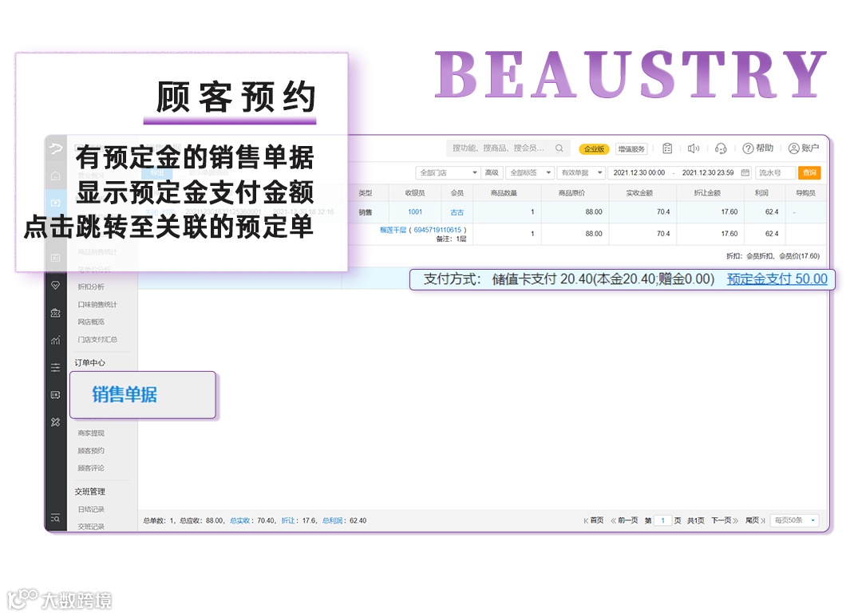Click the 商品数量 column header

(x=504, y=193)
